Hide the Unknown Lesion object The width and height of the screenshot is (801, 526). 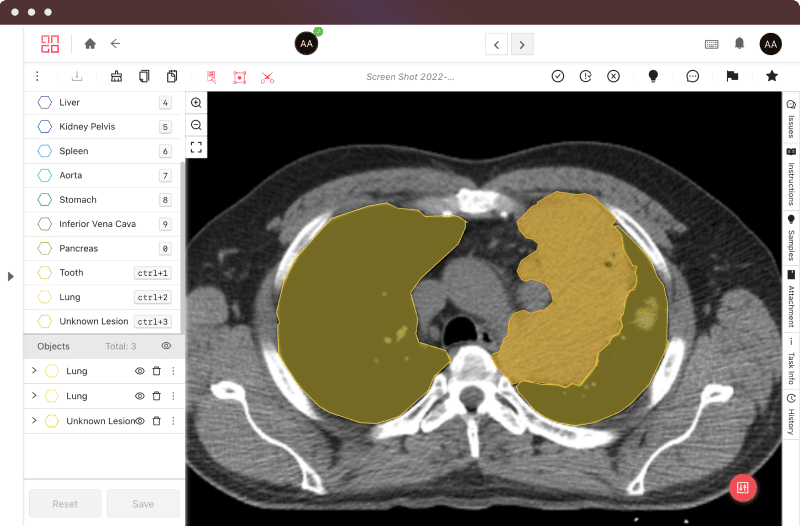click(x=140, y=421)
